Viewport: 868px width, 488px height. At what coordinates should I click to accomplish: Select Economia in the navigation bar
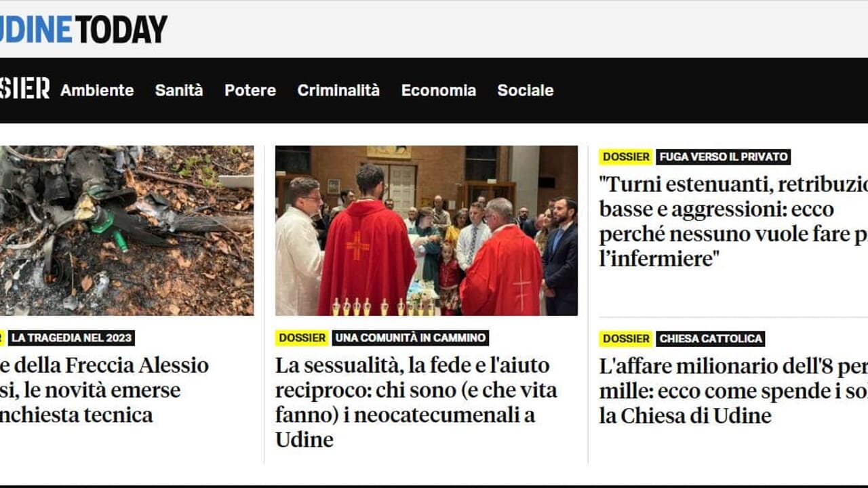coord(439,90)
